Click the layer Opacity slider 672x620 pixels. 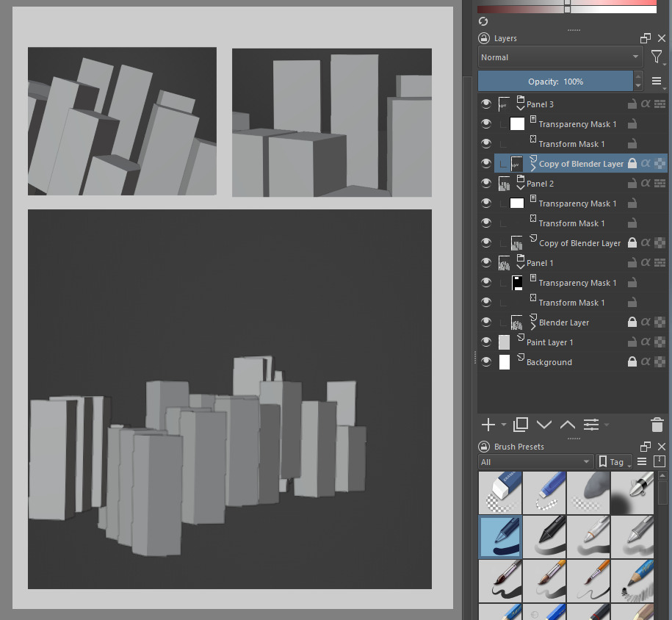(x=555, y=81)
